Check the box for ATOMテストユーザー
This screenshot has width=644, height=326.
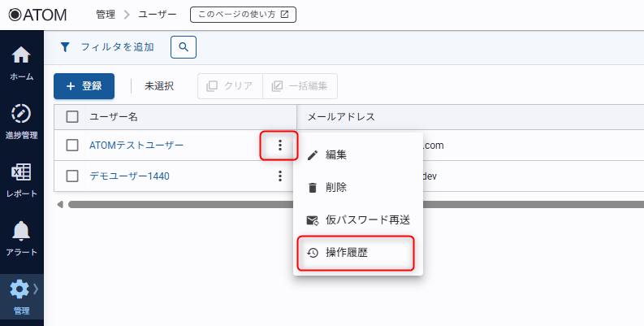[x=72, y=146]
